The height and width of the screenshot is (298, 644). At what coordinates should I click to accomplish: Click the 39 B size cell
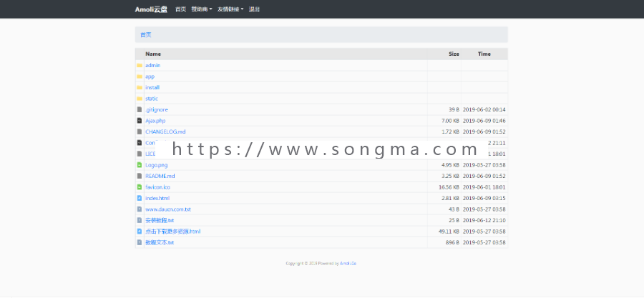click(x=454, y=109)
